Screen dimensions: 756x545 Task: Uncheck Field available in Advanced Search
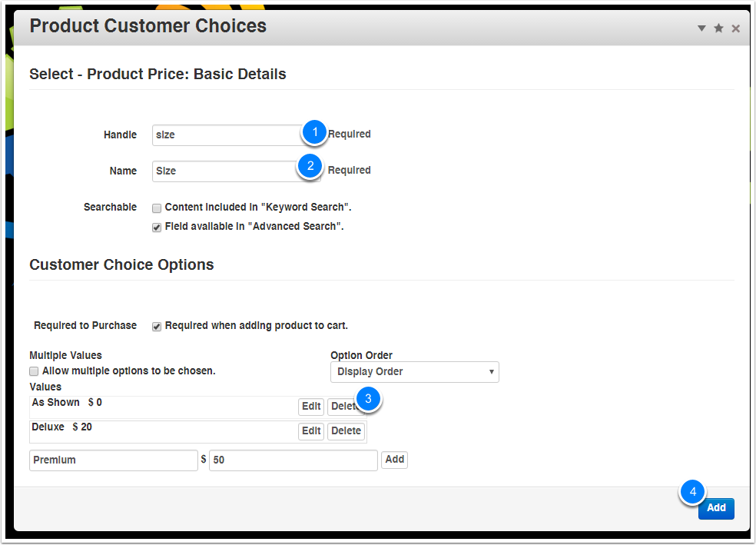tap(157, 228)
